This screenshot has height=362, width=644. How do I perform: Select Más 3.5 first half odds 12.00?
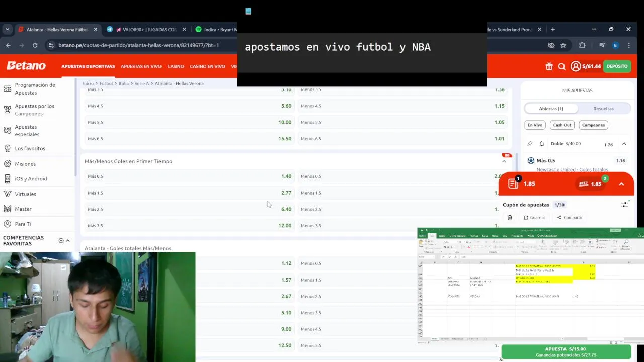click(x=189, y=226)
